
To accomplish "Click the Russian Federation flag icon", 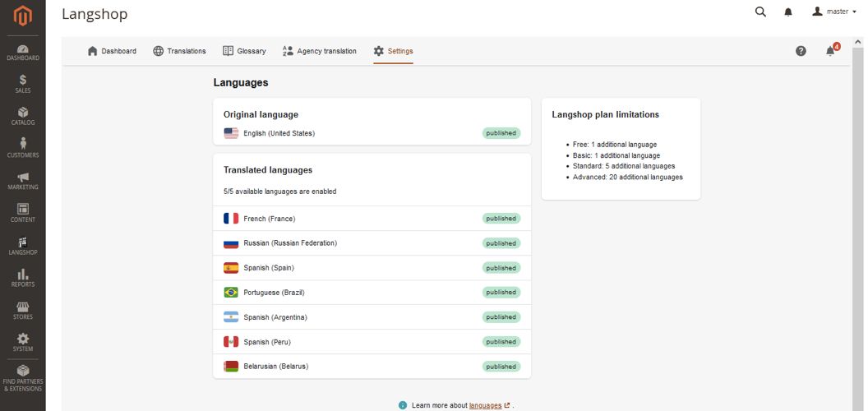I will (x=231, y=243).
